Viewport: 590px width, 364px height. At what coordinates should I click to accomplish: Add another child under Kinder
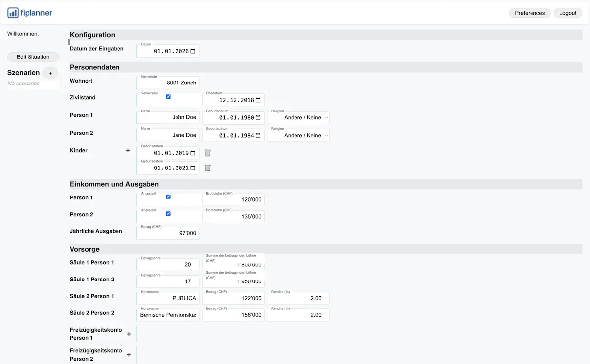(128, 150)
